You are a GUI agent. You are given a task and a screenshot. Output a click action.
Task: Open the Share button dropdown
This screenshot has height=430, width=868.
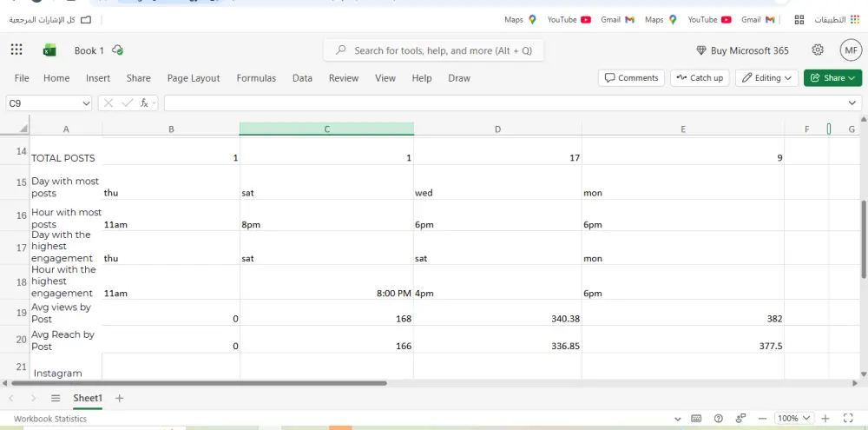tap(833, 77)
